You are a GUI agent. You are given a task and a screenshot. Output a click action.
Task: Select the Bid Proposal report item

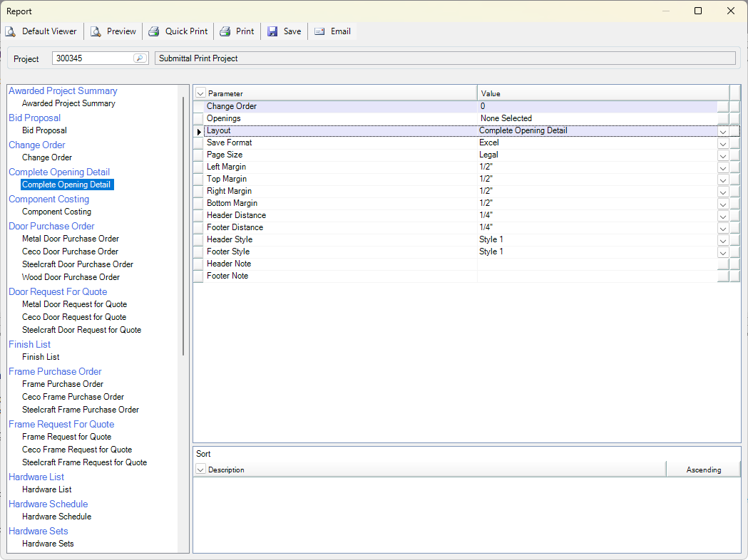tap(44, 130)
